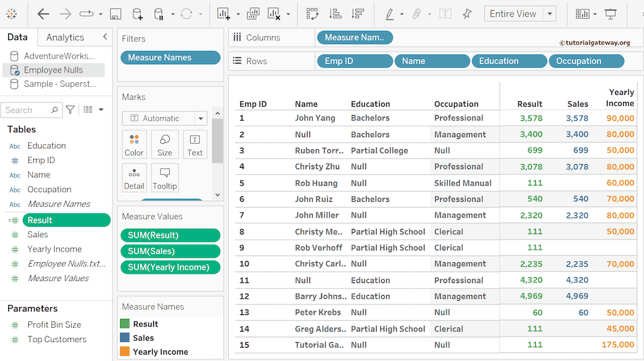Click the Save icon in toolbar
The image size is (644, 361).
(115, 14)
